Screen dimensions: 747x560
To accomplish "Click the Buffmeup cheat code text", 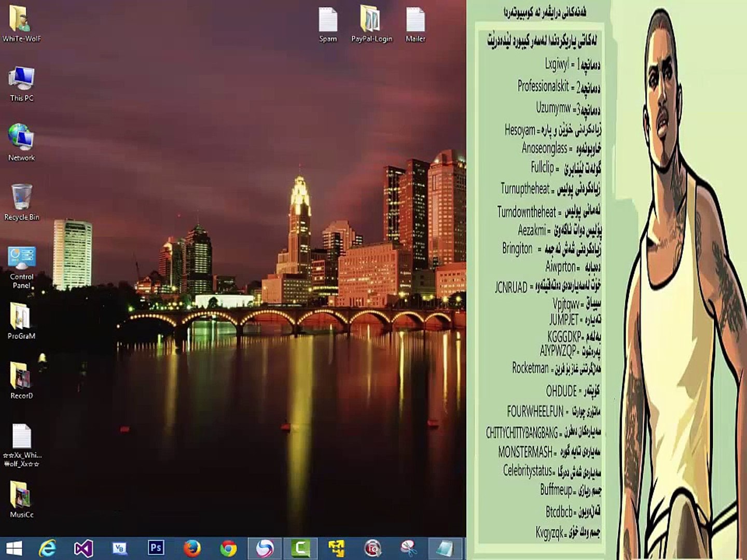I will click(556, 490).
